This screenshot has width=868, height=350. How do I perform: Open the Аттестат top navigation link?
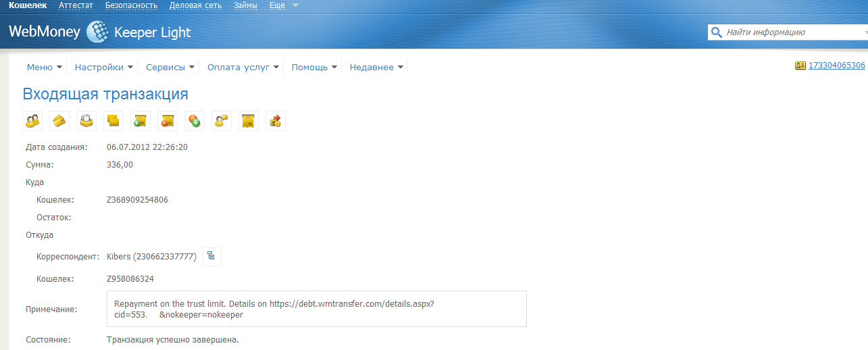click(x=76, y=5)
